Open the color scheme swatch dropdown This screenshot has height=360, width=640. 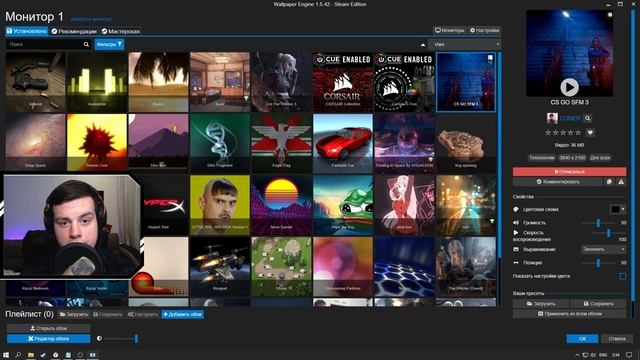point(618,209)
